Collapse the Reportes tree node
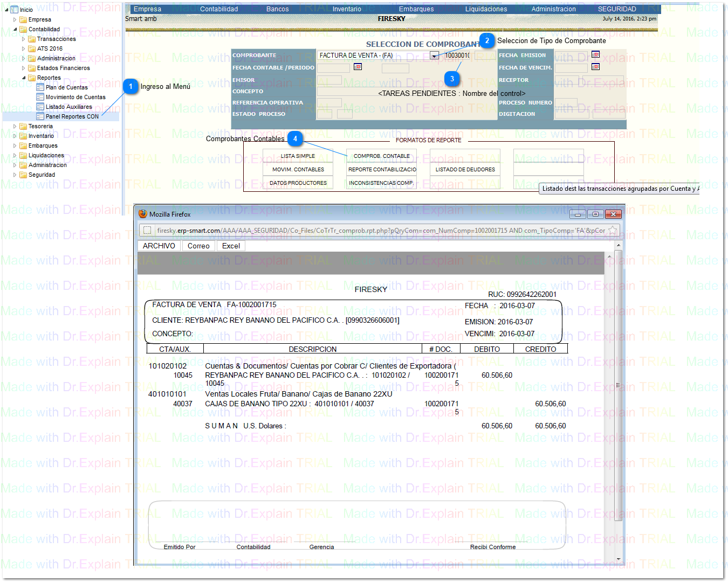Image resolution: width=728 pixels, height=583 pixels. (24, 78)
